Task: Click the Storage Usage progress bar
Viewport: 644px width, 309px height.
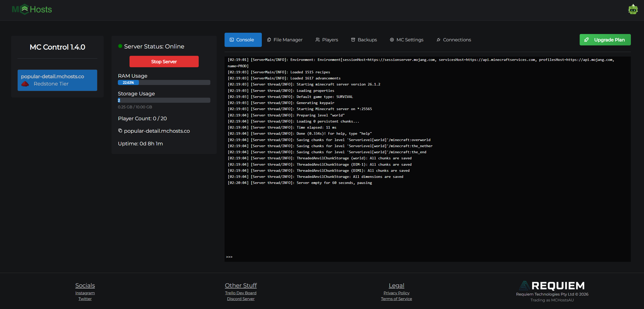Action: 164,100
